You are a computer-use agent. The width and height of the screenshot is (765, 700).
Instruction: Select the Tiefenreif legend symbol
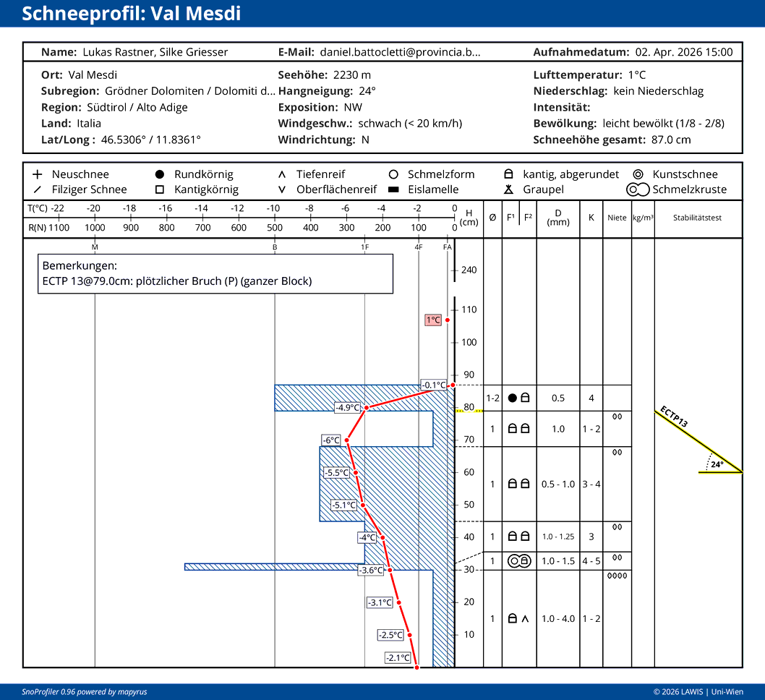coord(282,174)
